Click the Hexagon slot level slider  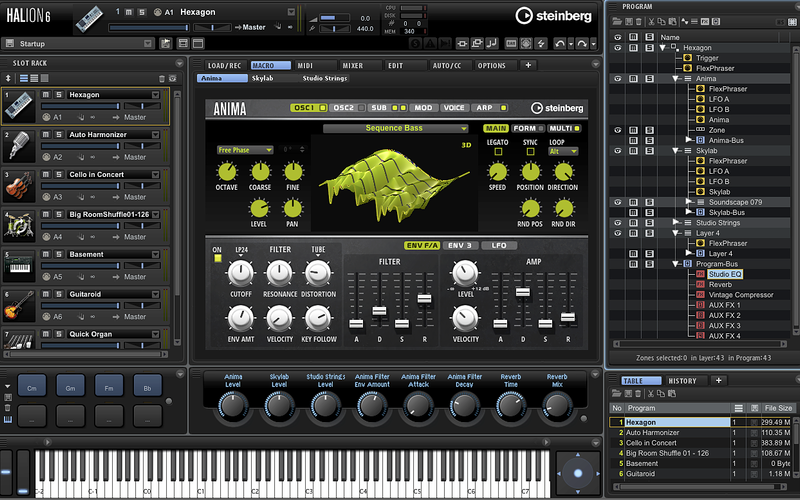(81, 106)
